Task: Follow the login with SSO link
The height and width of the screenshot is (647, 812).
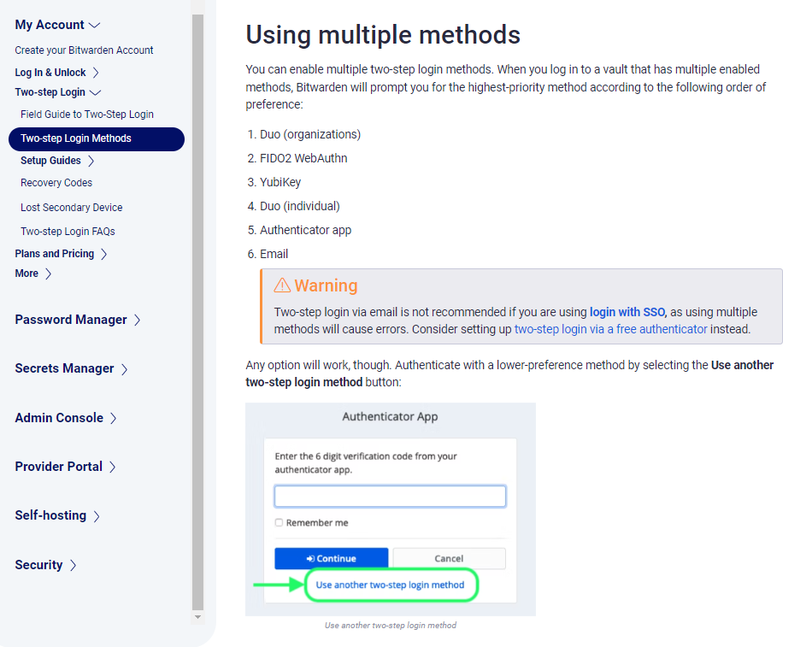Action: point(627,312)
